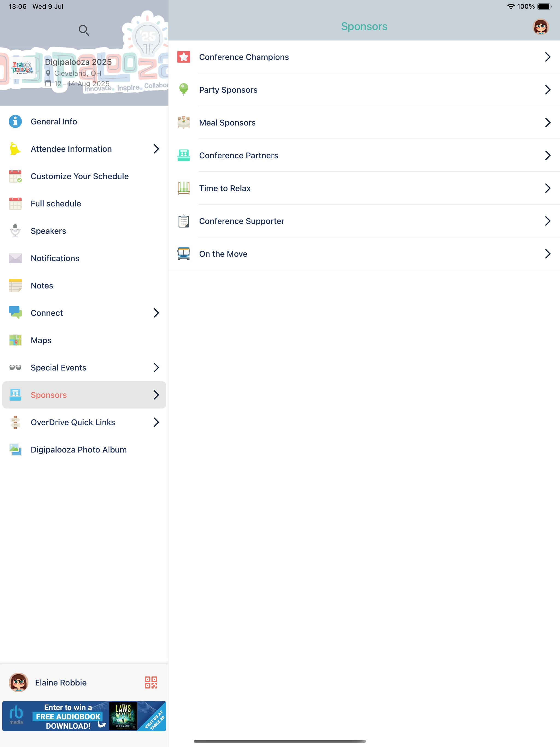Select Customize Your Schedule menu item
Viewport: 560px width, 747px height.
84,176
